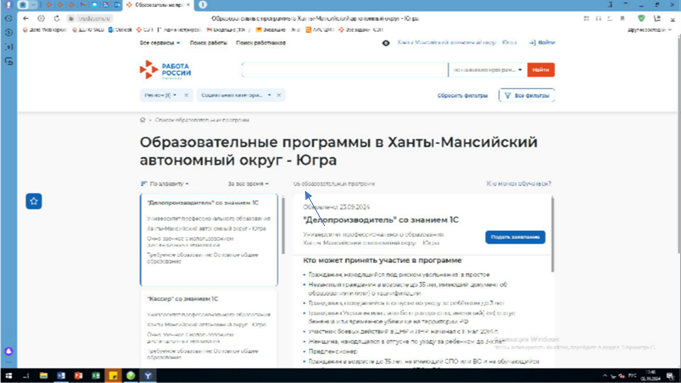Reload the page with the refresh icon
The width and height of the screenshot is (681, 383).
pos(56,19)
